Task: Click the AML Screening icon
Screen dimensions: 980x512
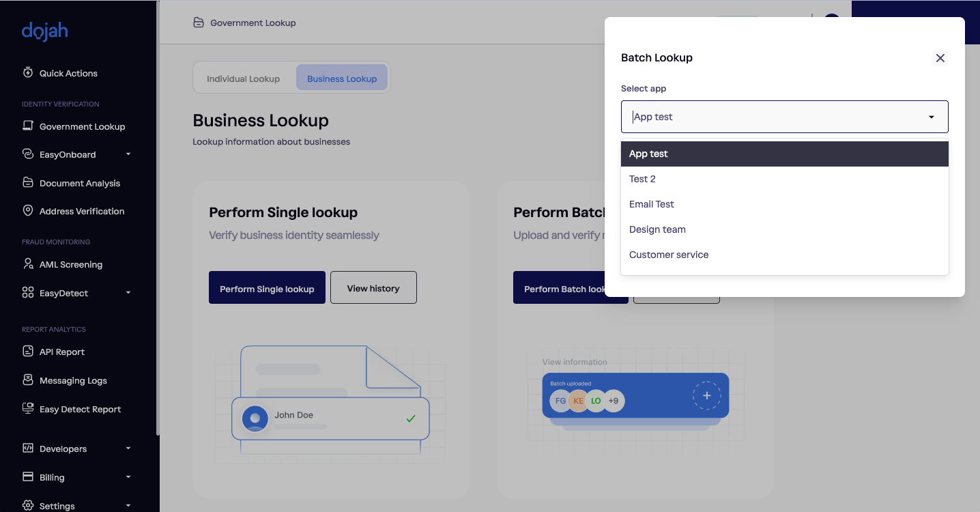Action: click(x=28, y=264)
